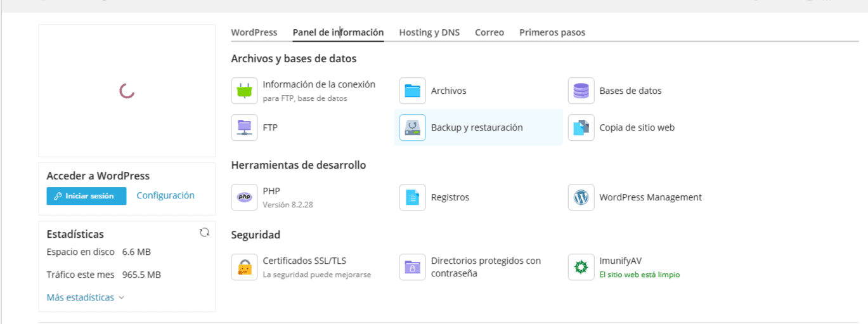Open the Archivos link
The width and height of the screenshot is (868, 324).
point(449,91)
